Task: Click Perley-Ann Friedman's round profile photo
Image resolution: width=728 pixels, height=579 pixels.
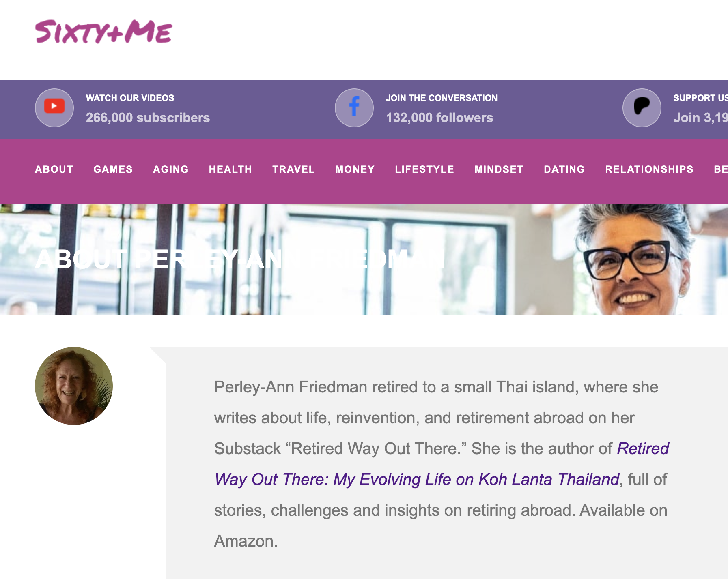Action: click(x=74, y=386)
